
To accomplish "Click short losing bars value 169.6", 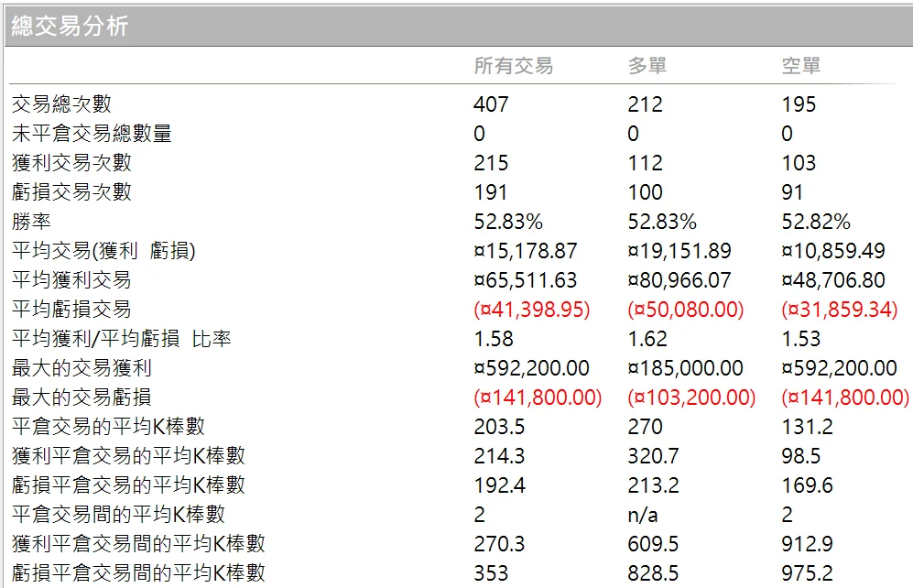I will (x=807, y=485).
